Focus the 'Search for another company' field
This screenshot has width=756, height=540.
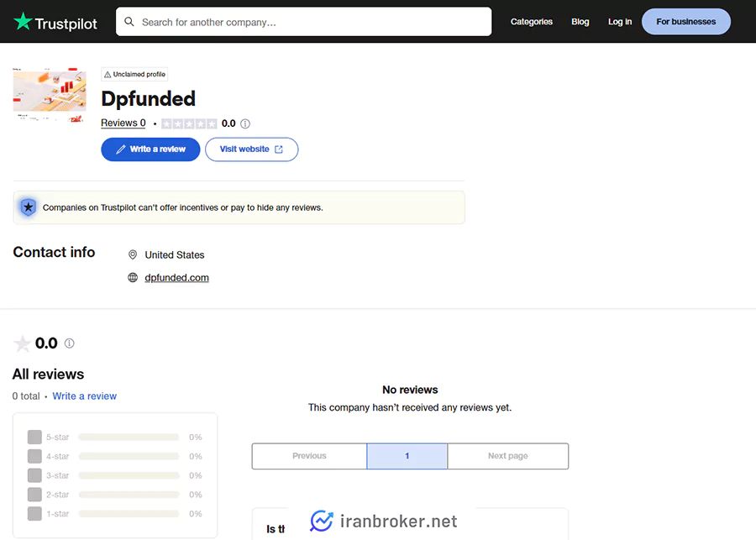[304, 22]
